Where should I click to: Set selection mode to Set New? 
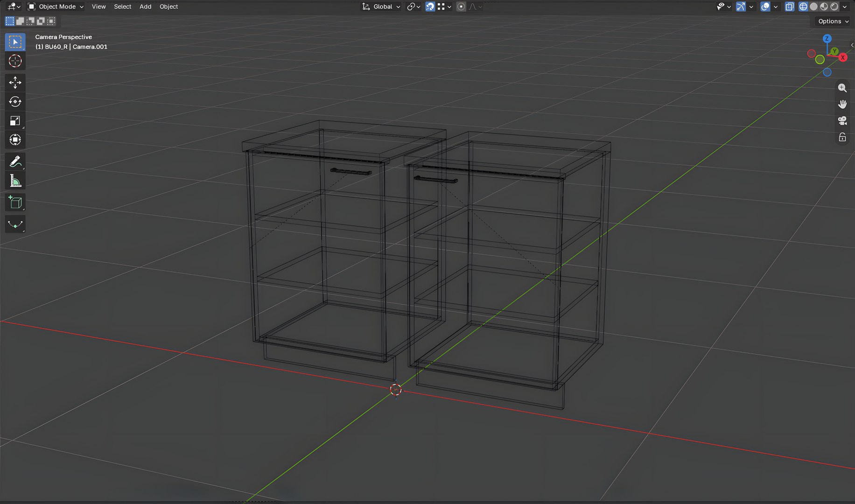coord(10,21)
